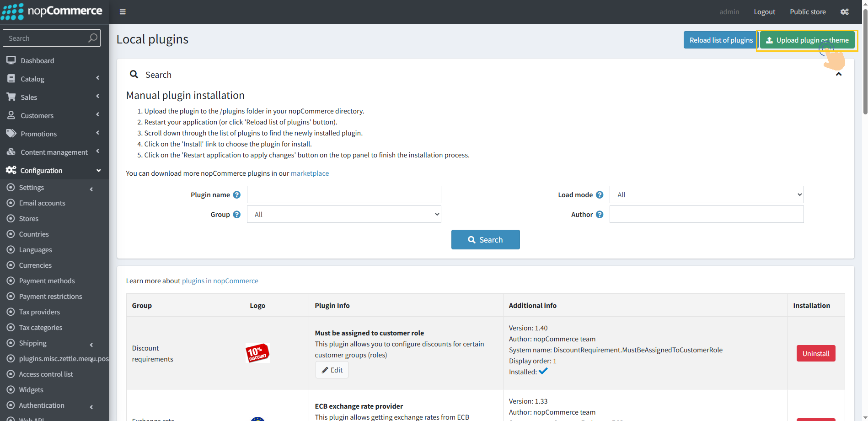Open the marketplace link
868x421 pixels.
[310, 173]
